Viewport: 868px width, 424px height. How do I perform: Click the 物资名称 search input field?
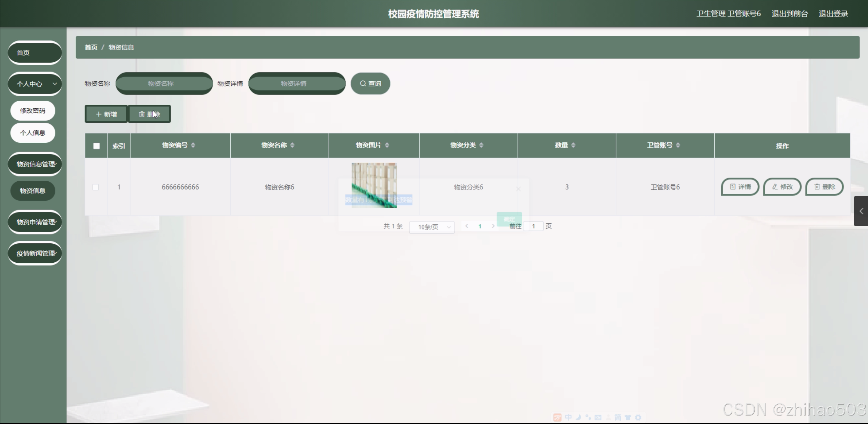[164, 84]
